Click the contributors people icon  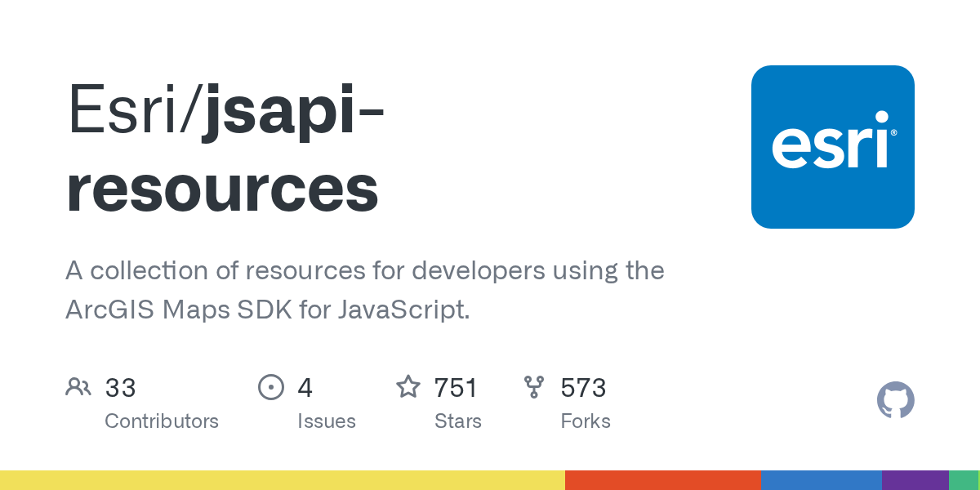[78, 387]
